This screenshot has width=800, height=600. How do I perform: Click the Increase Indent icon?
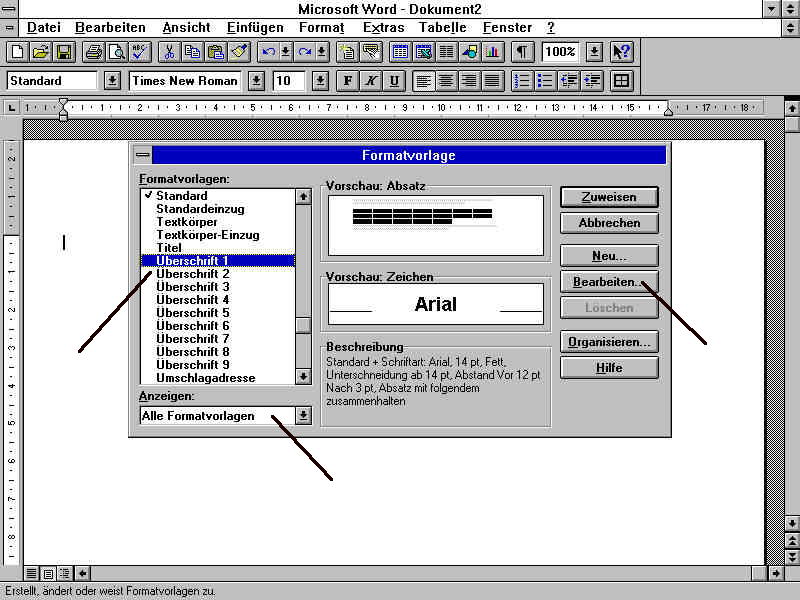pyautogui.click(x=592, y=81)
